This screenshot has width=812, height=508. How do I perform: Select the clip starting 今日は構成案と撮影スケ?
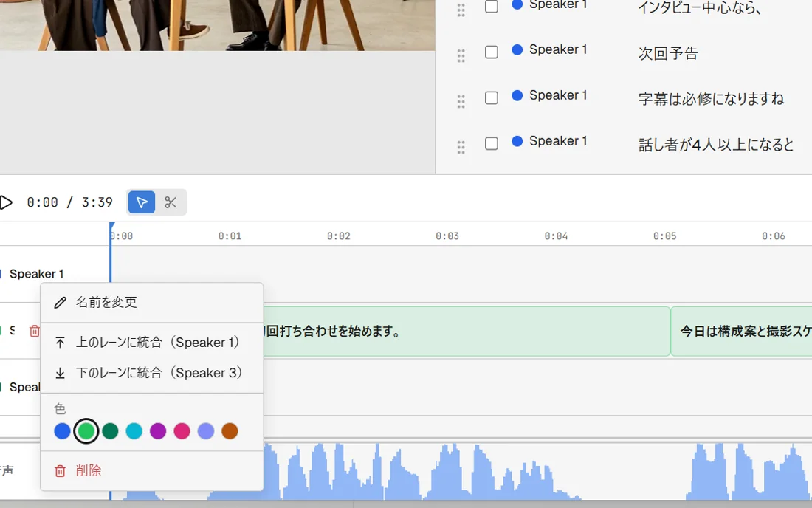742,331
